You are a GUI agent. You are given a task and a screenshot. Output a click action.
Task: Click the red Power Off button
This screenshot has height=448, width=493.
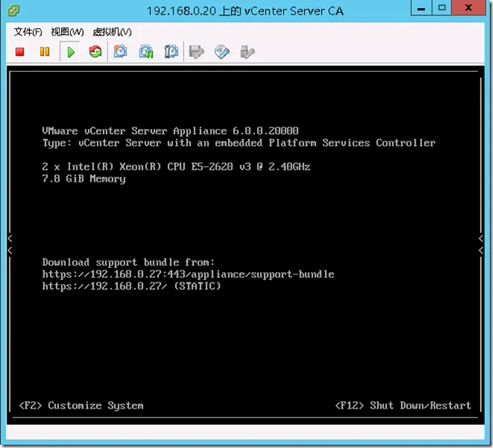click(20, 52)
